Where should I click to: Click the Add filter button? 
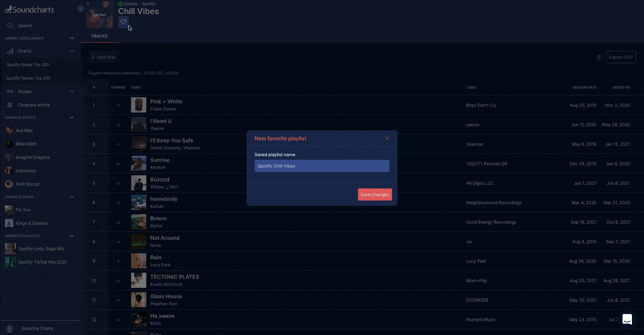click(104, 57)
